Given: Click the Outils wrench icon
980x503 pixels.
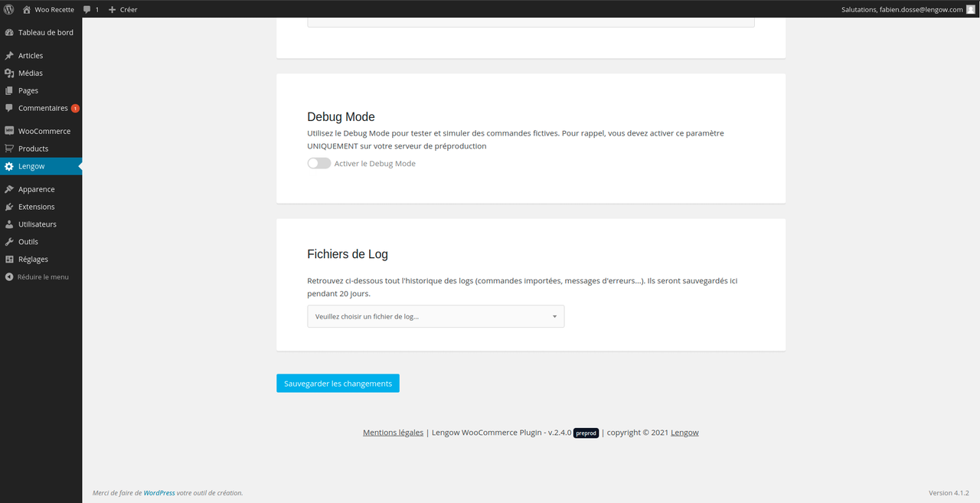Looking at the screenshot, I should click(x=9, y=243).
